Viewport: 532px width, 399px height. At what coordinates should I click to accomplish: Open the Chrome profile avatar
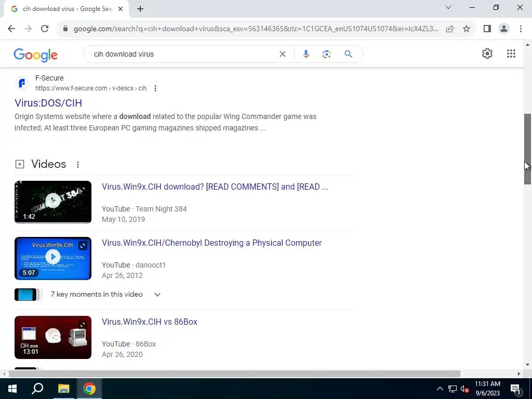click(504, 29)
